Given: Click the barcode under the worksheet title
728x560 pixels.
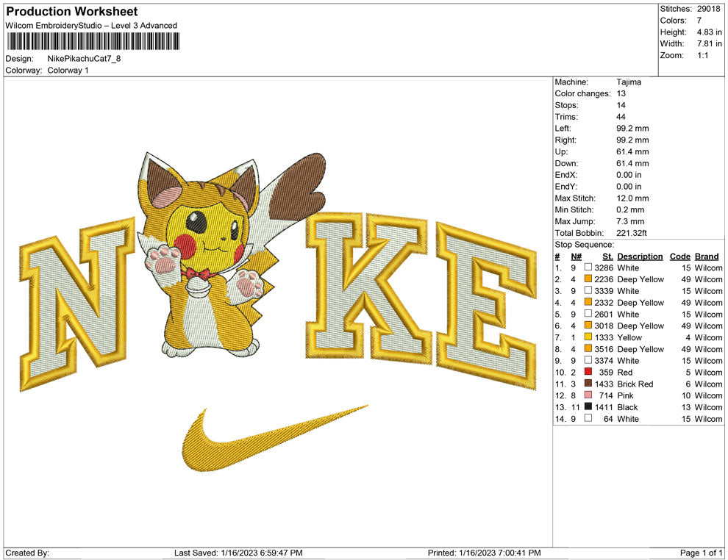Looking at the screenshot, I should pos(93,41).
